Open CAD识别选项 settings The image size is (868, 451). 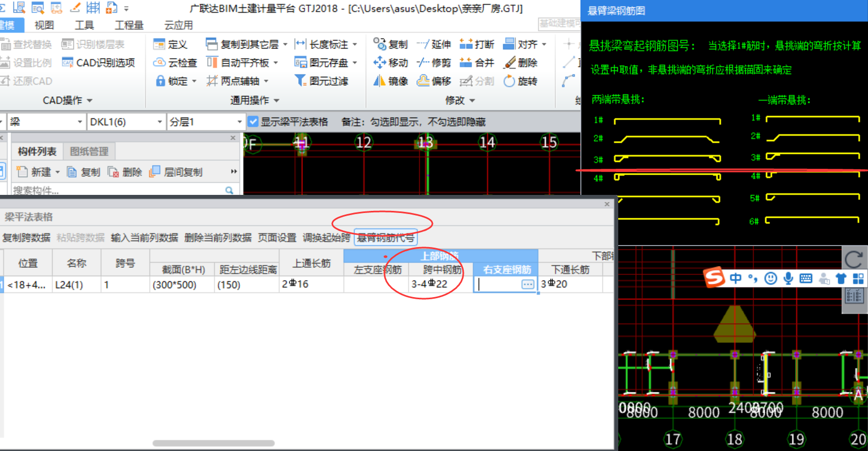pos(99,62)
